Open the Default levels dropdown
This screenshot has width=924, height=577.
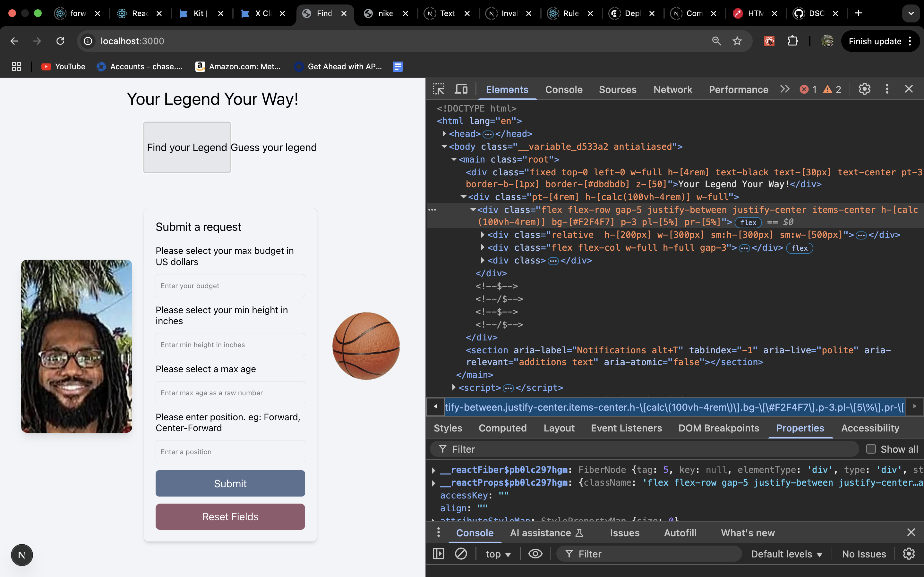[786, 554]
